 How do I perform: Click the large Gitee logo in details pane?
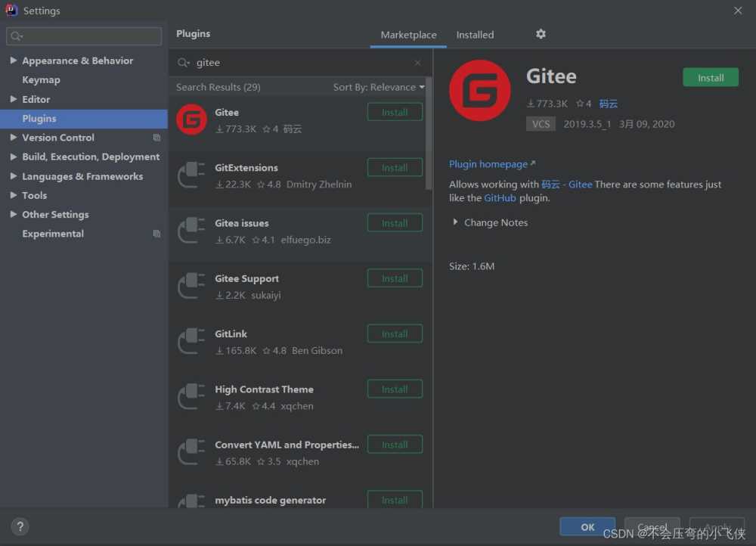pyautogui.click(x=480, y=91)
